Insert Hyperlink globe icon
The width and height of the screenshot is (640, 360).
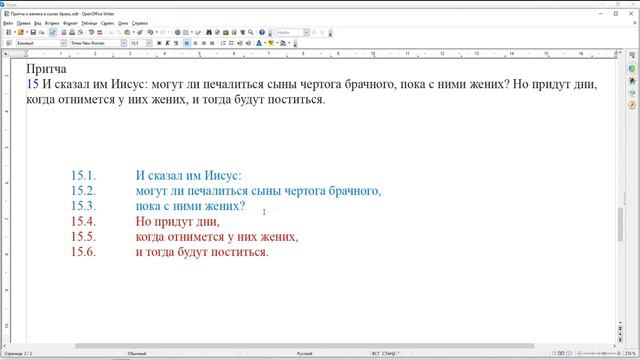tap(178, 32)
